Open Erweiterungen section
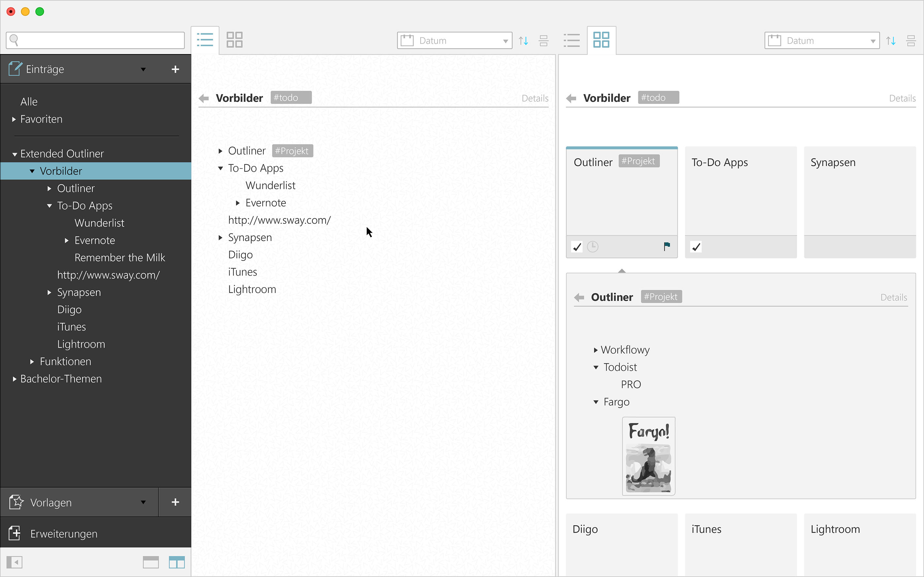 pyautogui.click(x=63, y=533)
